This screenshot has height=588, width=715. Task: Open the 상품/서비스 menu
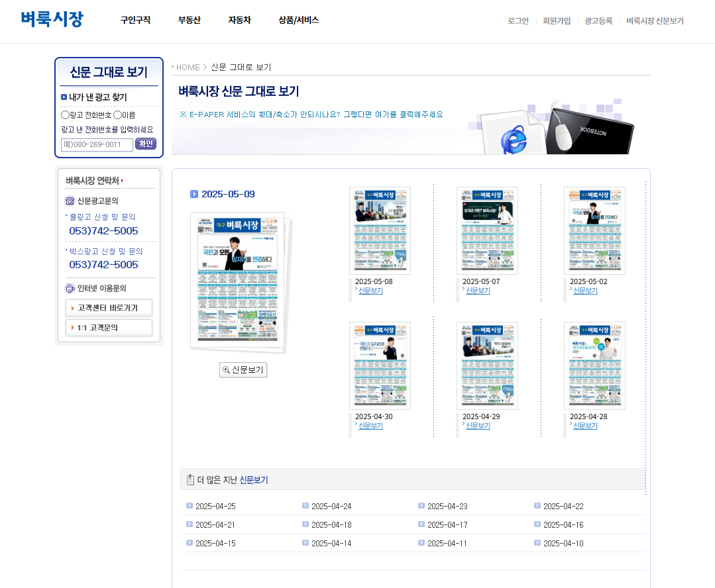(x=299, y=20)
